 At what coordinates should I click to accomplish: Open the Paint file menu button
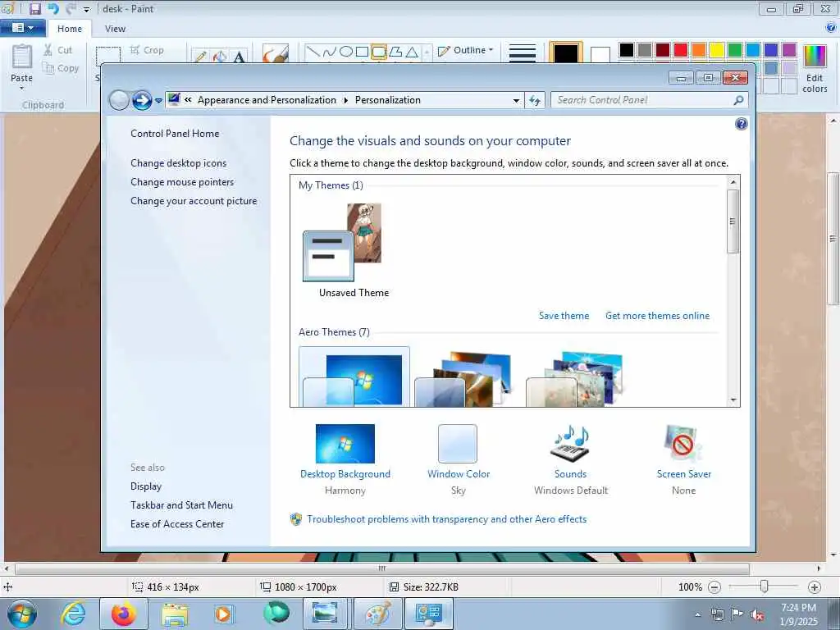click(22, 28)
